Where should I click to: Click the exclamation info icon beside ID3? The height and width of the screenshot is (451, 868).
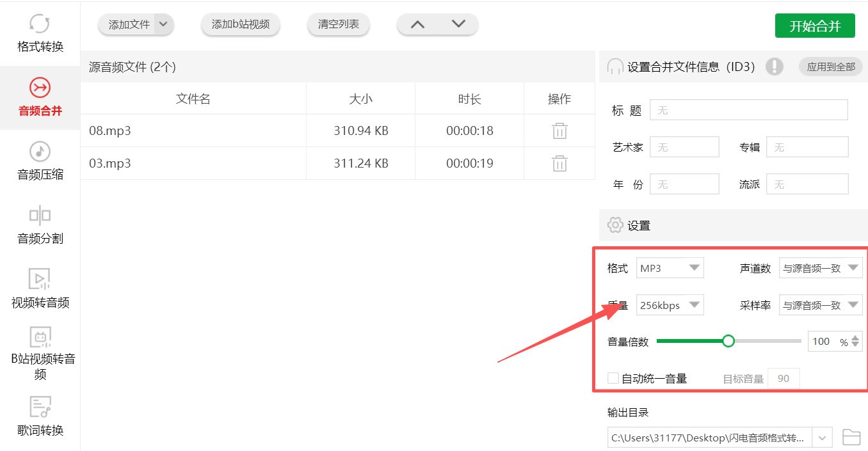(775, 67)
